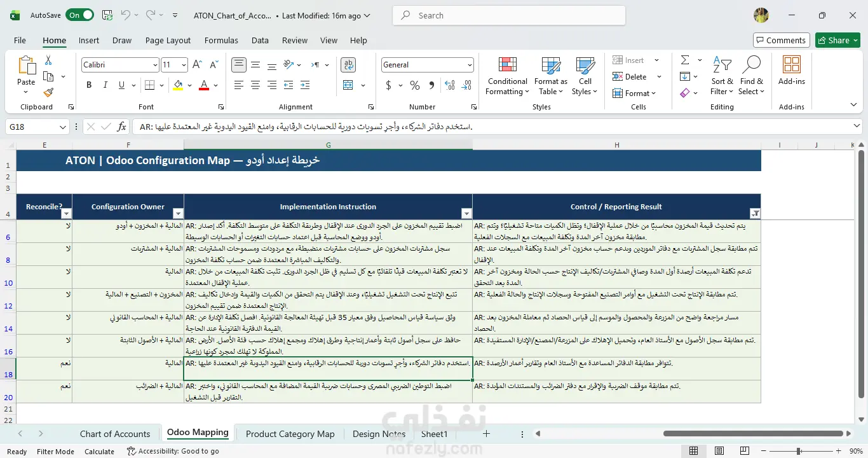Screen dimensions: 868x458
Task: Click the Copy icon
Action: click(x=48, y=76)
